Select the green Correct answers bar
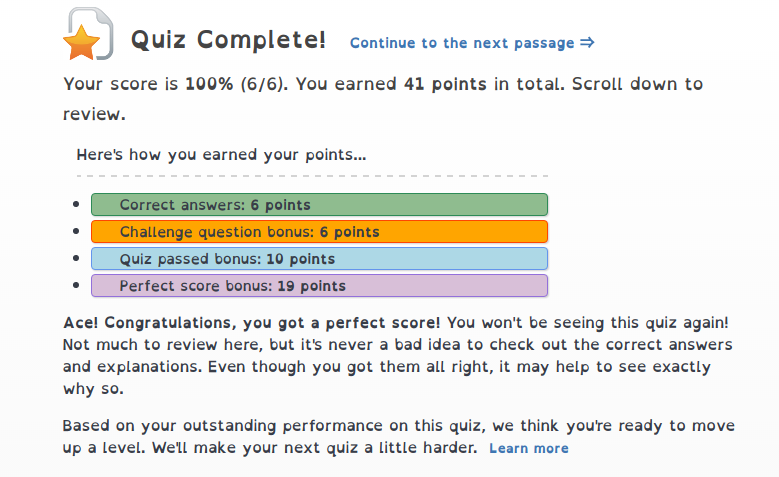Viewport: 779px width, 477px height. (x=319, y=205)
